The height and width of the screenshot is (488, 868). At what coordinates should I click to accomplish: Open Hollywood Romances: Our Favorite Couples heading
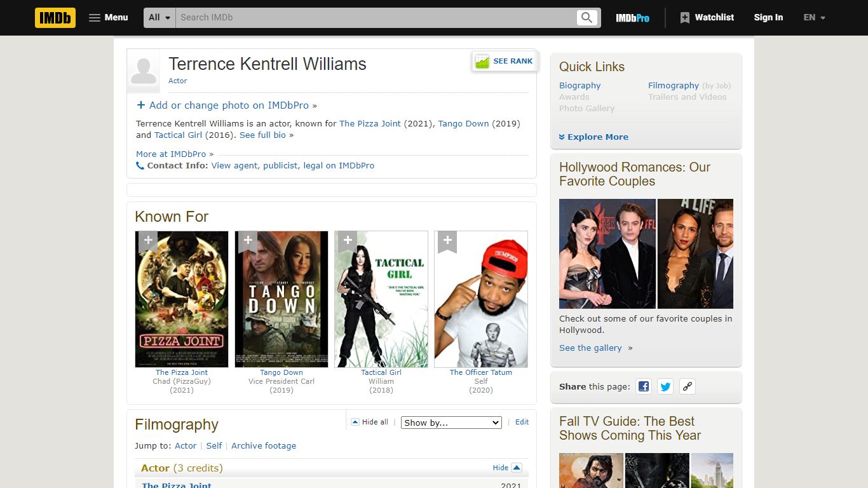tap(635, 174)
